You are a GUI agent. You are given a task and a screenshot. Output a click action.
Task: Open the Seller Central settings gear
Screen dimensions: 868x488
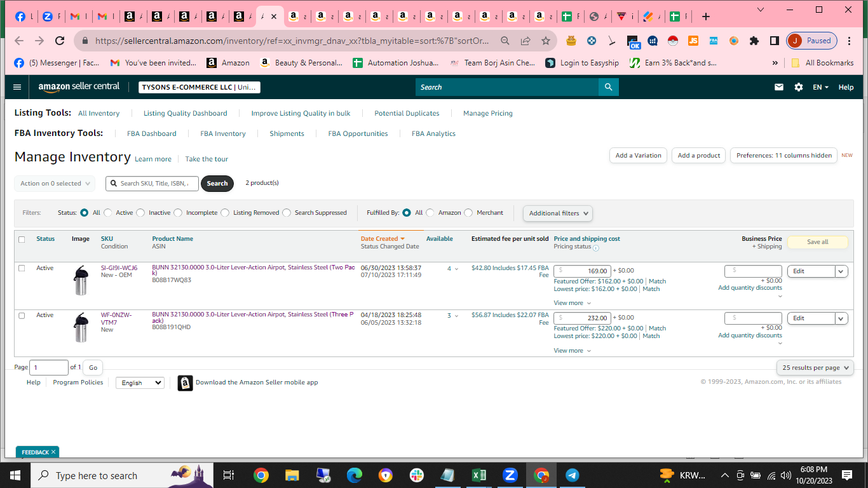[799, 87]
